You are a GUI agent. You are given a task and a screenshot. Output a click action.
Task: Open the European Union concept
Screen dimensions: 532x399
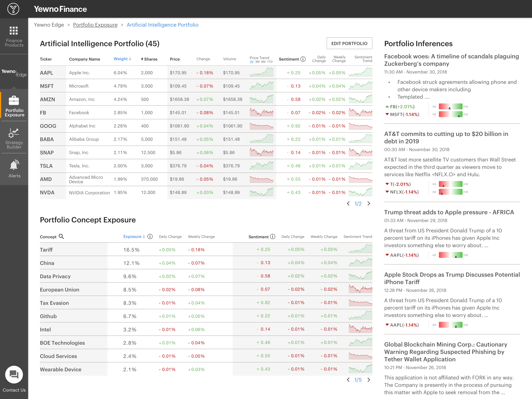tap(60, 290)
